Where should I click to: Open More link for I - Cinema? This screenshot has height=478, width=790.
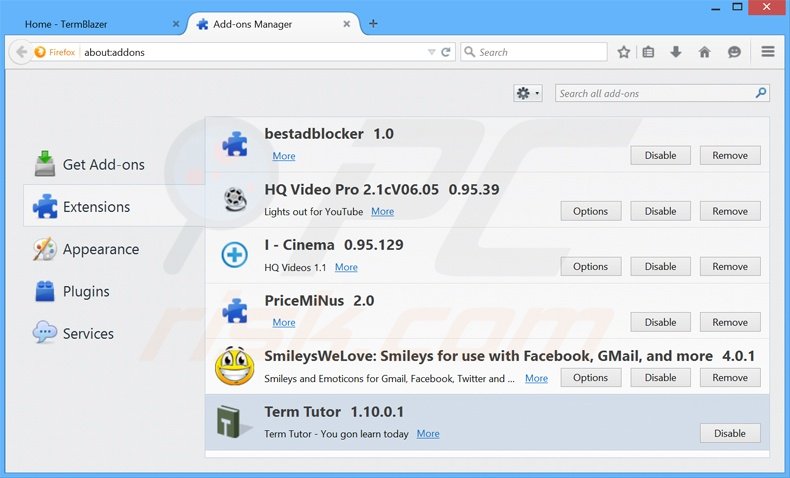(346, 267)
